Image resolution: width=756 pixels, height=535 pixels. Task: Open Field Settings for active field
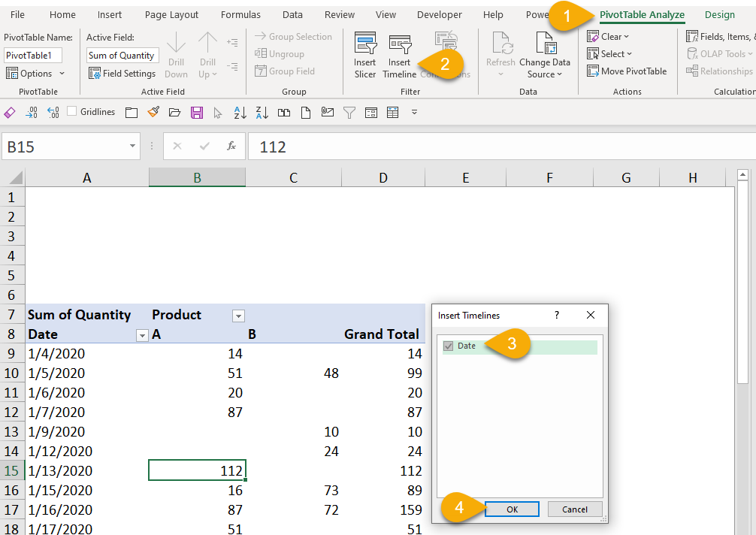(x=122, y=74)
